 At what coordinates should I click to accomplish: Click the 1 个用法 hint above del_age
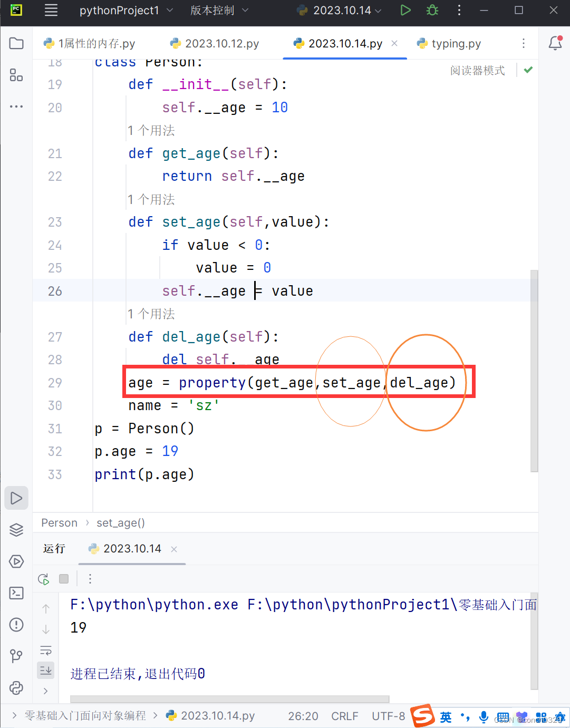[151, 314]
